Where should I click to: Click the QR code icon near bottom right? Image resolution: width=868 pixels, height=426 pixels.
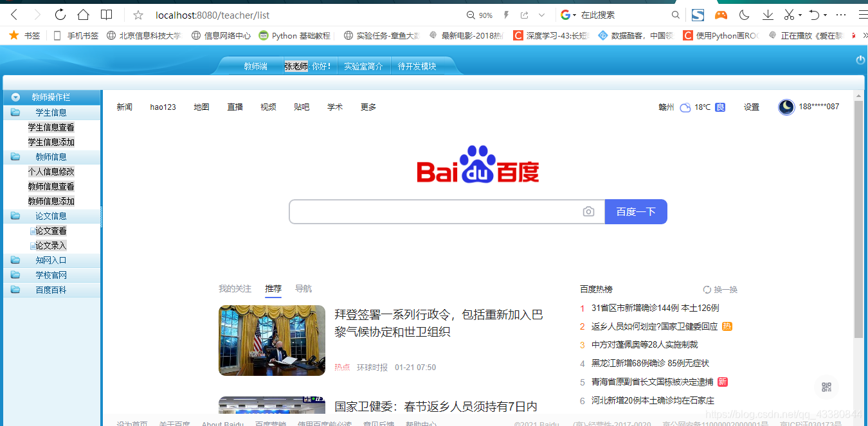tap(826, 387)
